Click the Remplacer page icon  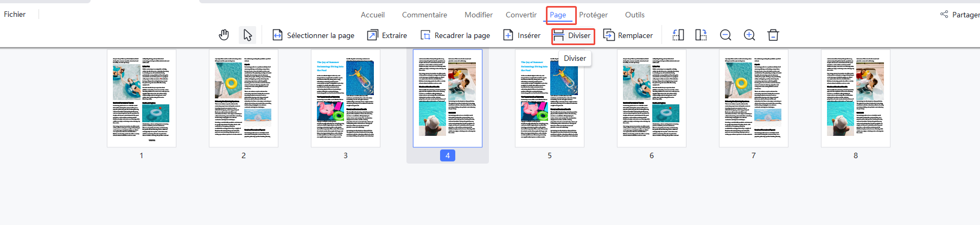[609, 35]
